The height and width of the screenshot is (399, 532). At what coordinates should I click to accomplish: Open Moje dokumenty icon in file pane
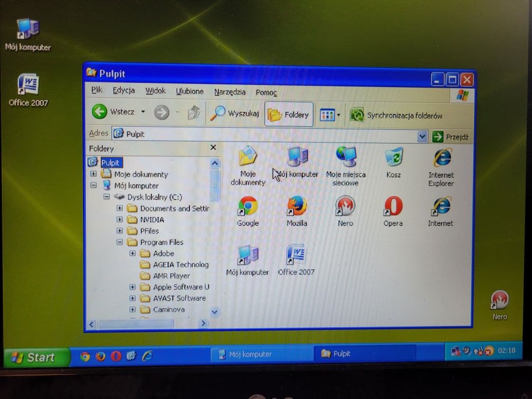(248, 166)
